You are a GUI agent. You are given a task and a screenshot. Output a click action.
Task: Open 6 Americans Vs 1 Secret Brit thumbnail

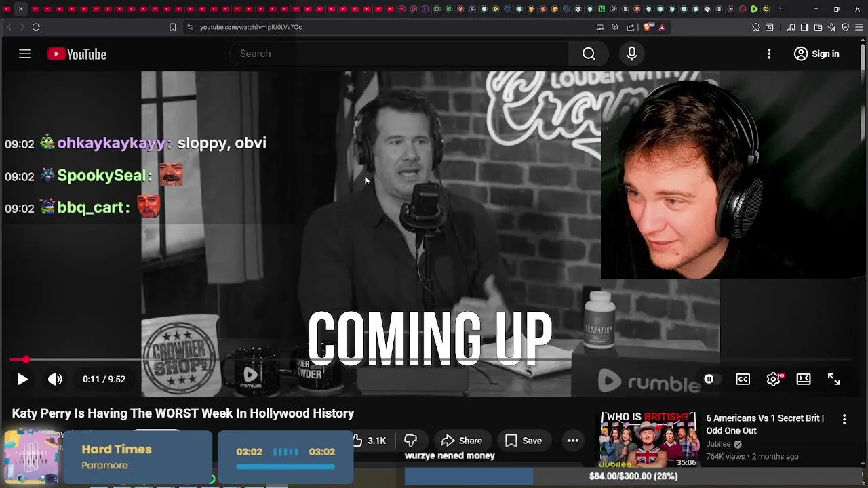tap(649, 439)
